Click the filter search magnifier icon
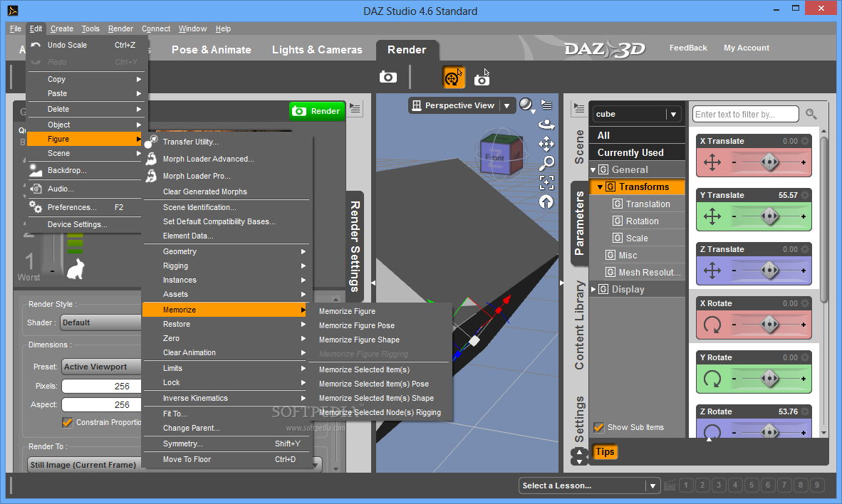 coord(811,114)
